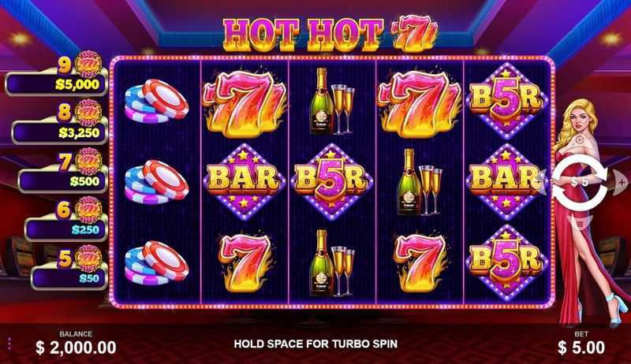Click the top B5R symbol on reel five
The height and width of the screenshot is (364, 631).
click(x=506, y=101)
